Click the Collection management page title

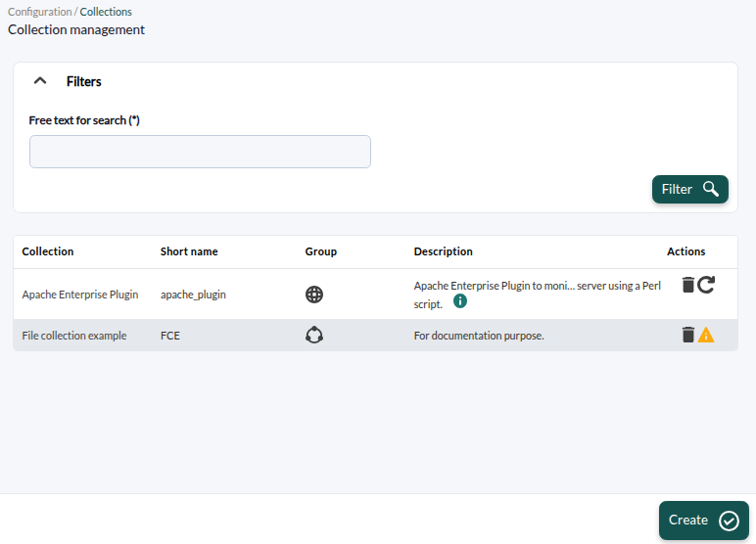pyautogui.click(x=76, y=30)
